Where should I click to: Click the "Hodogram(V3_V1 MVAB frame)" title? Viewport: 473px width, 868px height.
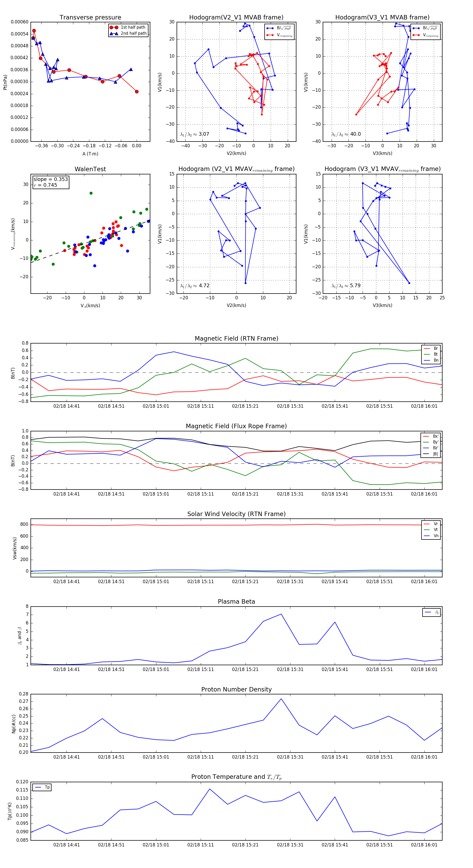click(382, 18)
